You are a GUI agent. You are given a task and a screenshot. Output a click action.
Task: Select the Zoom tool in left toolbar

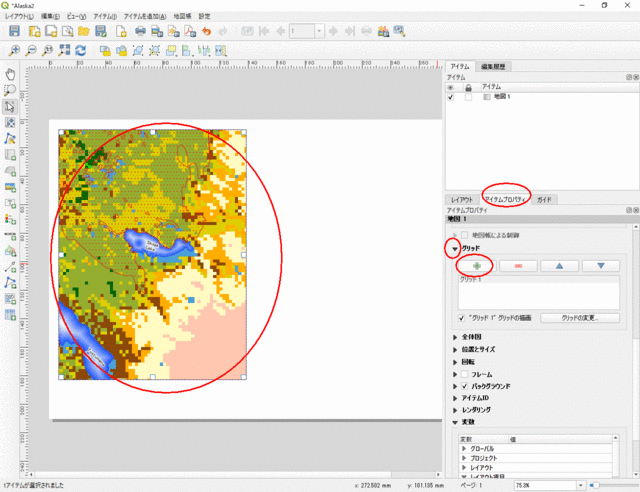10,90
